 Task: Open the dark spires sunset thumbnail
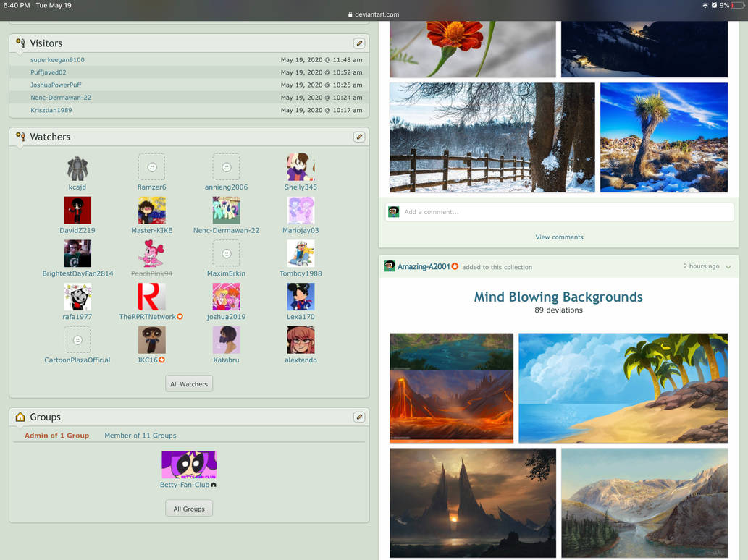click(473, 503)
